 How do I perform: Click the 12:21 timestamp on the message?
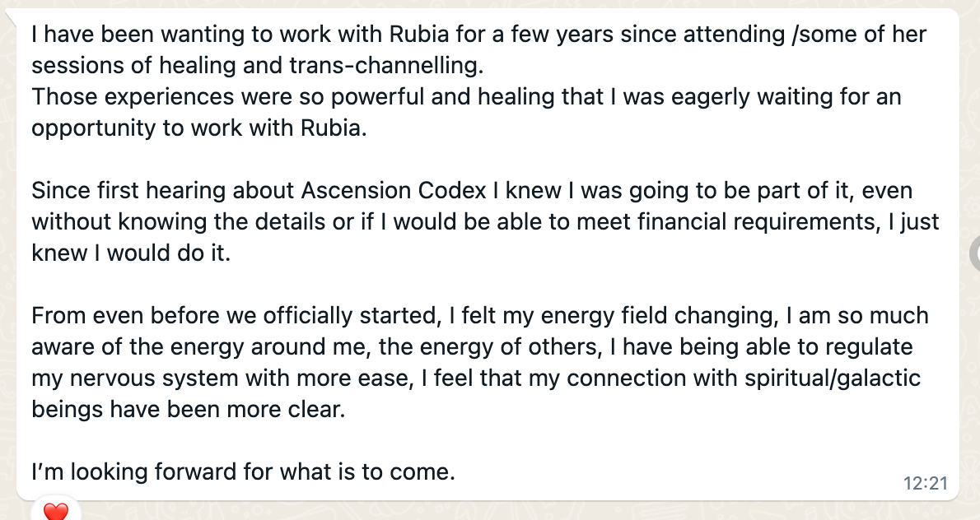point(925,483)
